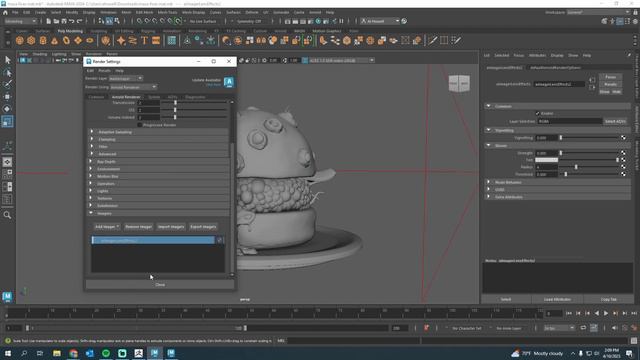This screenshot has height=360, width=640.
Task: Create a polygon plane from the shelf
Action: [x=78, y=40]
